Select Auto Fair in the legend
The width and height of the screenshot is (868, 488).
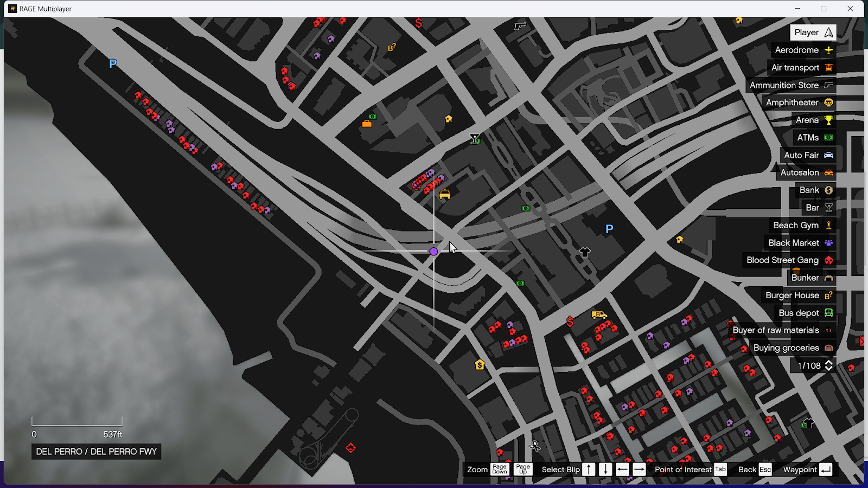click(x=808, y=155)
